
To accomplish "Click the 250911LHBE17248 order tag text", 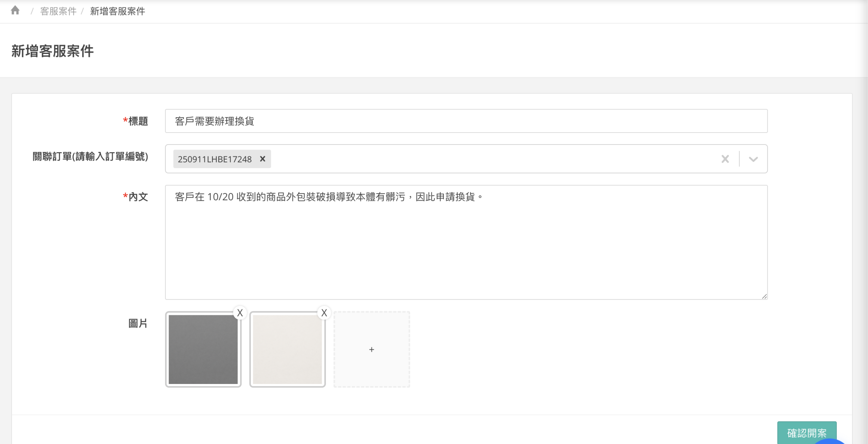I will point(214,159).
